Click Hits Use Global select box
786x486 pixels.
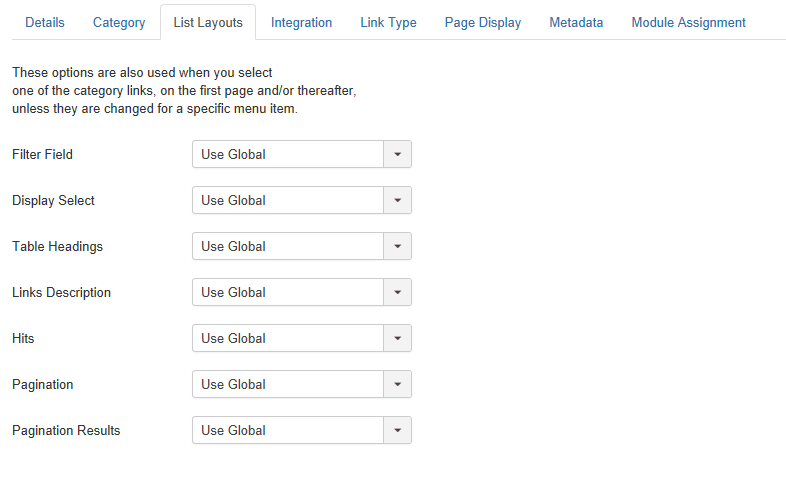coord(302,339)
